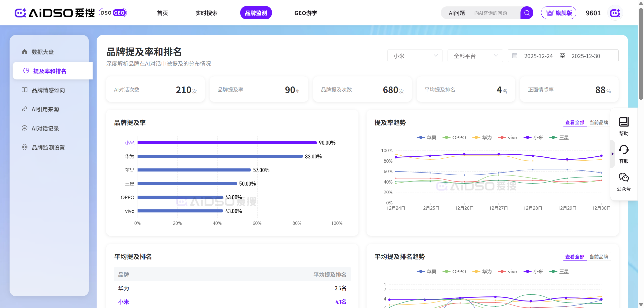Image resolution: width=644 pixels, height=308 pixels.
Task: Click the 公众号 WeChat icon
Action: 624,178
